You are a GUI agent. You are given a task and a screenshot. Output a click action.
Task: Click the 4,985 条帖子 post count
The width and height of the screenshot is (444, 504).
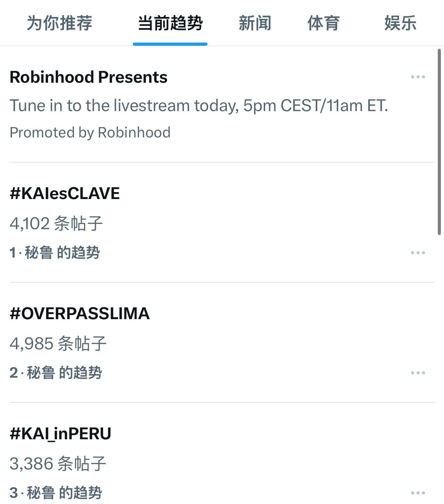coord(58,343)
